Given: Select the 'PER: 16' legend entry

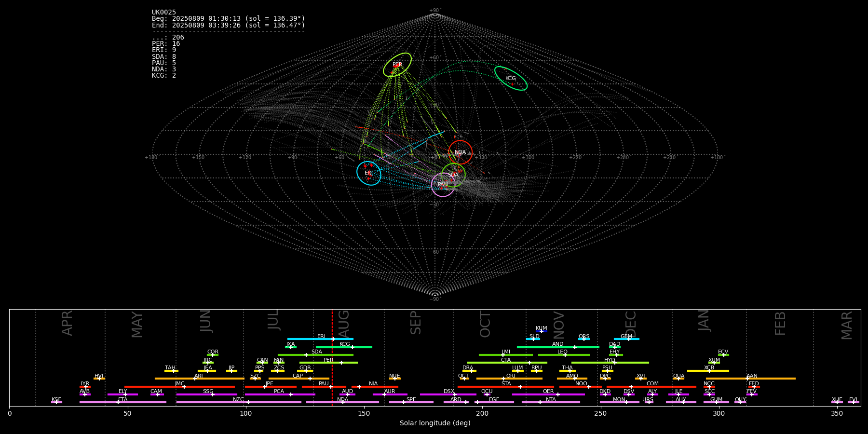Looking at the screenshot, I should click(166, 44).
